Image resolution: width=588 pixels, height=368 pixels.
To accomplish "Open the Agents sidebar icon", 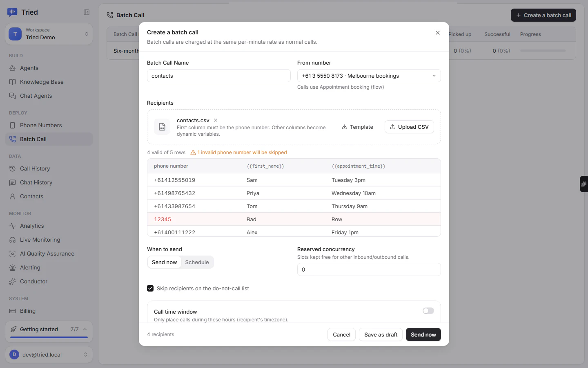I will [13, 68].
